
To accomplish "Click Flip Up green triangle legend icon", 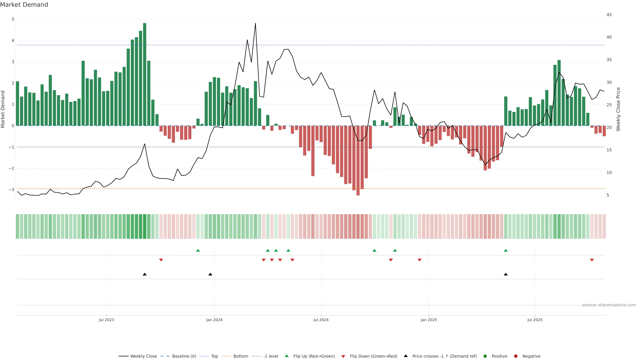I will 287,356.
